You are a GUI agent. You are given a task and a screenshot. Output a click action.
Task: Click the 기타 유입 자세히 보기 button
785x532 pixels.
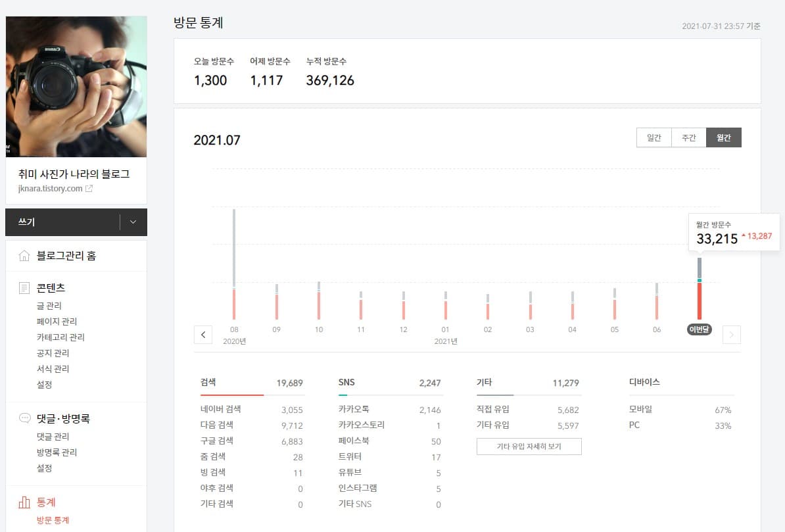[529, 447]
